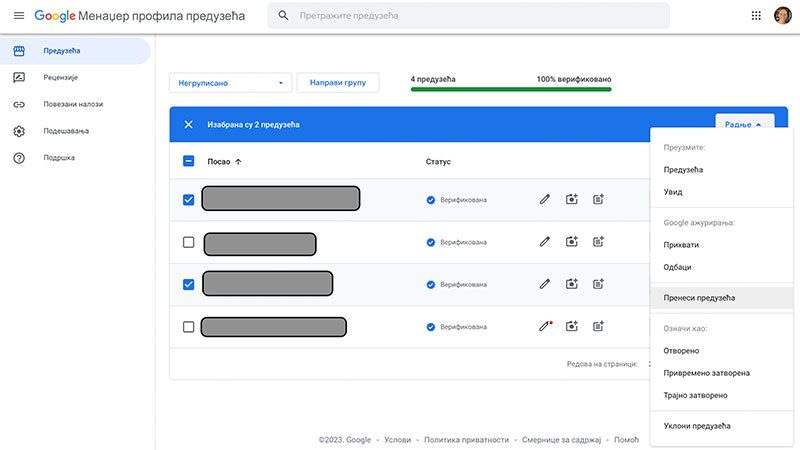Click the 100% верификовано label
800x450 pixels.
click(x=573, y=79)
